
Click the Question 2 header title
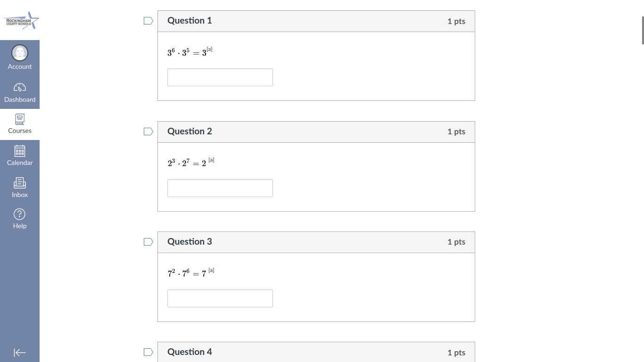click(190, 132)
